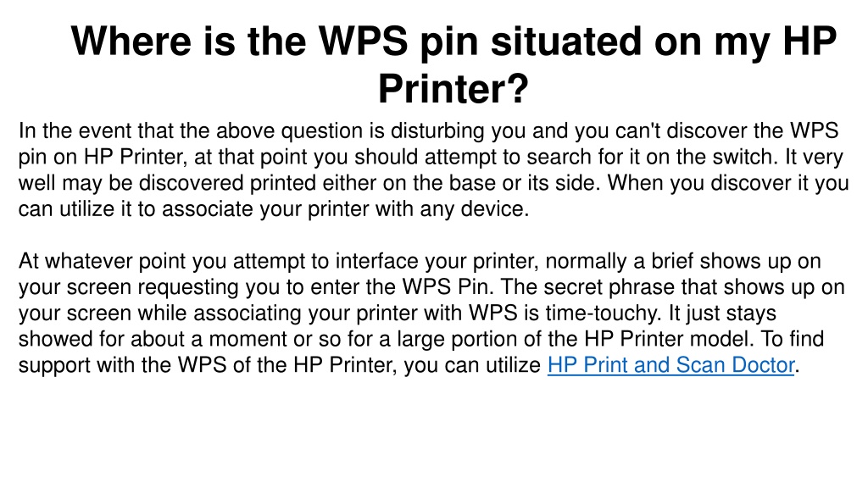The height and width of the screenshot is (488, 868).
Task: Click the word "Where" in the title
Action: 131,41
